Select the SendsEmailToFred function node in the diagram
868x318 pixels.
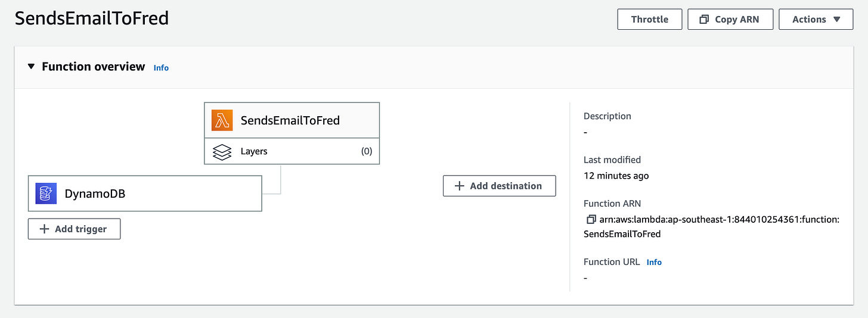coord(290,121)
